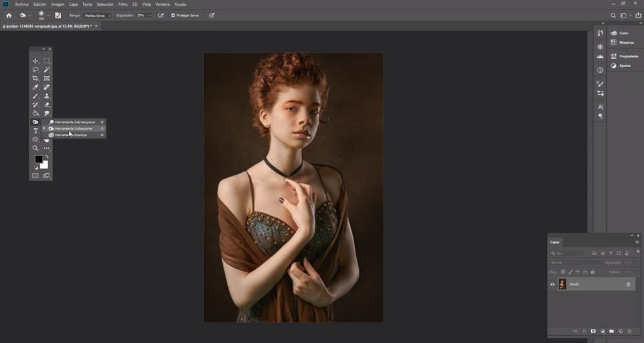Select the Magic Wand tool
Screen dimensions: 644x343
[46, 70]
